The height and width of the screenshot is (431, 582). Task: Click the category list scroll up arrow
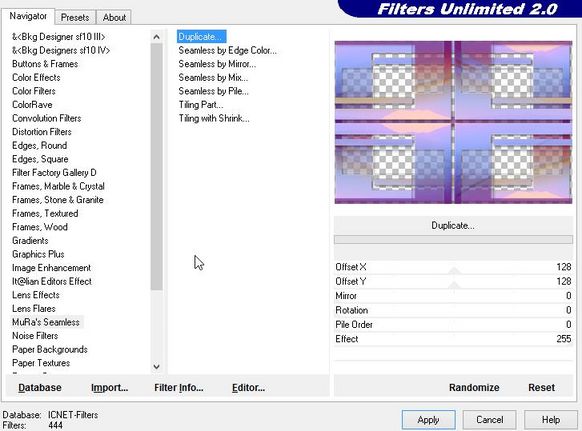[156, 37]
